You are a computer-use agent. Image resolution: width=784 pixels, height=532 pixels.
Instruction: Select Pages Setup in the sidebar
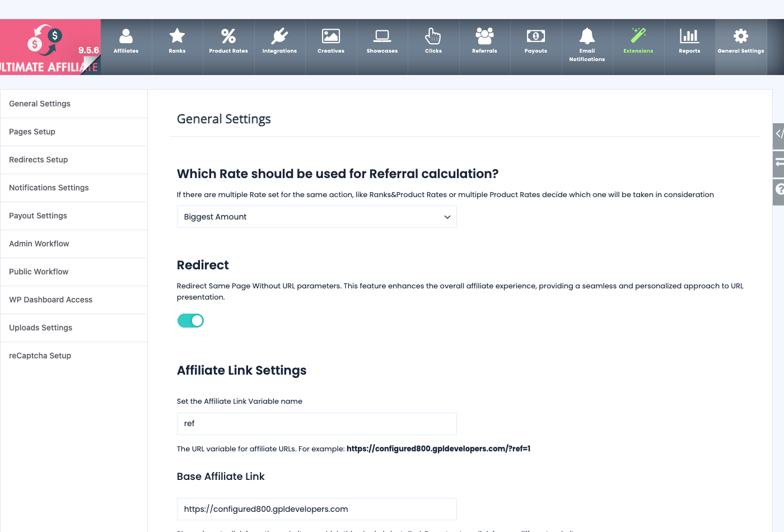click(73, 132)
